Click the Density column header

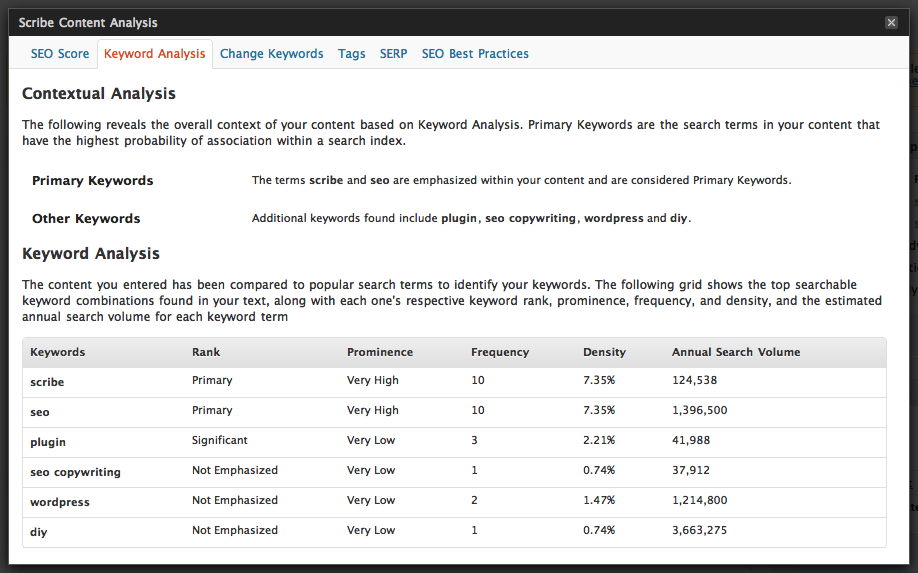click(604, 352)
